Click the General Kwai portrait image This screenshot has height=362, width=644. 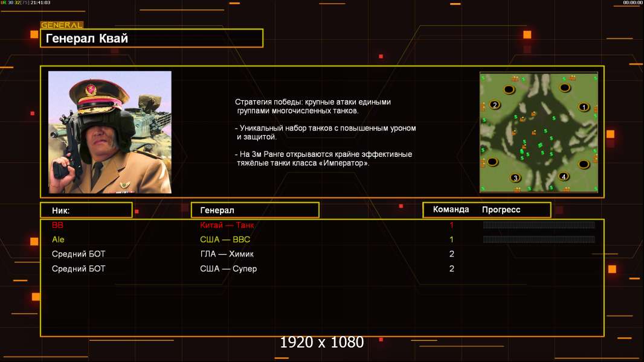pyautogui.click(x=110, y=132)
